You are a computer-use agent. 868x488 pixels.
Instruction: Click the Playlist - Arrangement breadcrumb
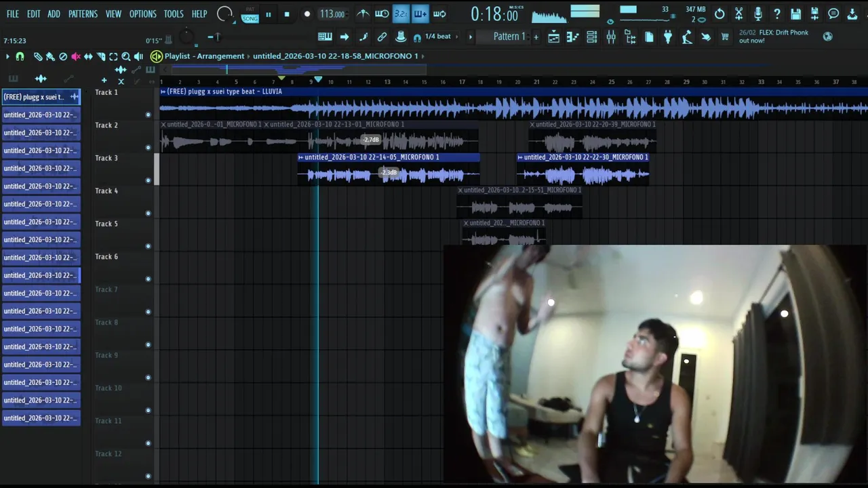pos(204,56)
